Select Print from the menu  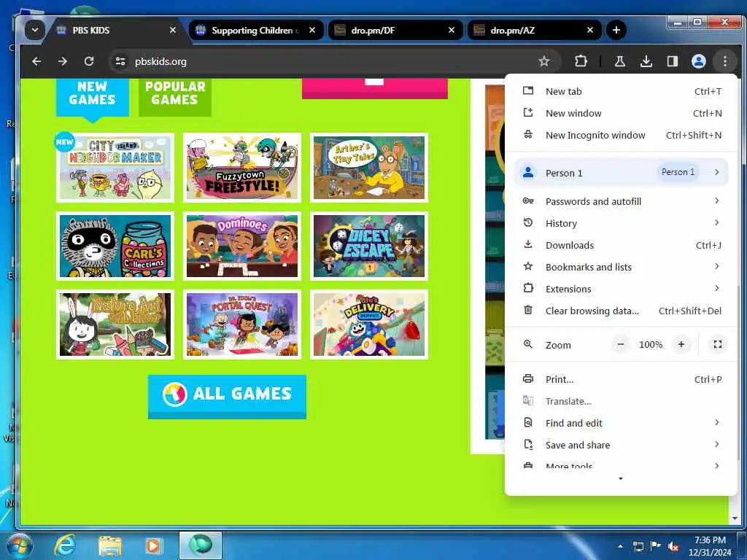(622, 379)
